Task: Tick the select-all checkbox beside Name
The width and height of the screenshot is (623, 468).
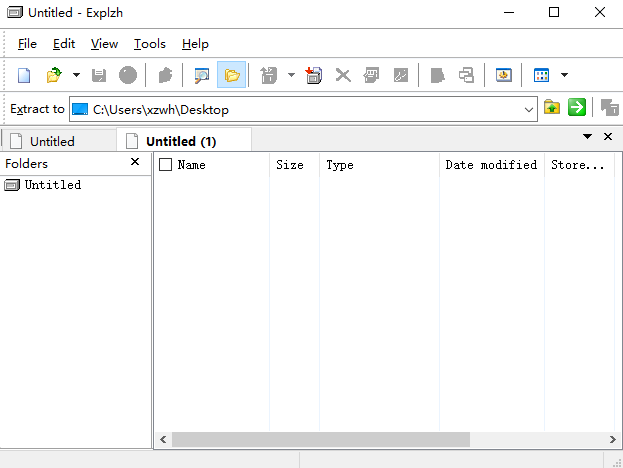Action: click(166, 165)
